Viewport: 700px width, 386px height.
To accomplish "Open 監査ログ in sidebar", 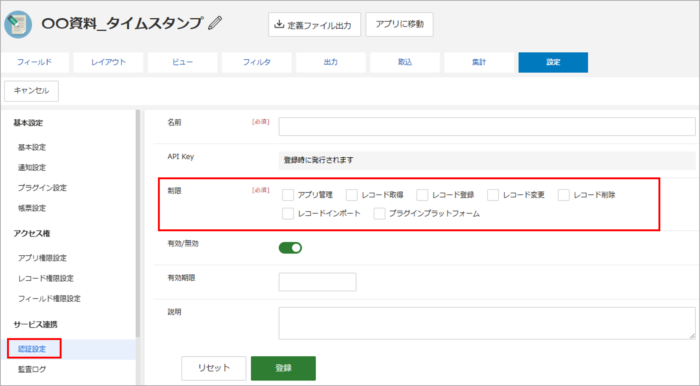I will pyautogui.click(x=32, y=369).
